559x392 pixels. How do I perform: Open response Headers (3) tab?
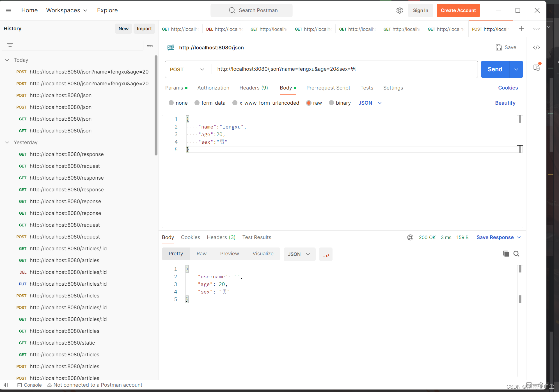[x=221, y=237]
